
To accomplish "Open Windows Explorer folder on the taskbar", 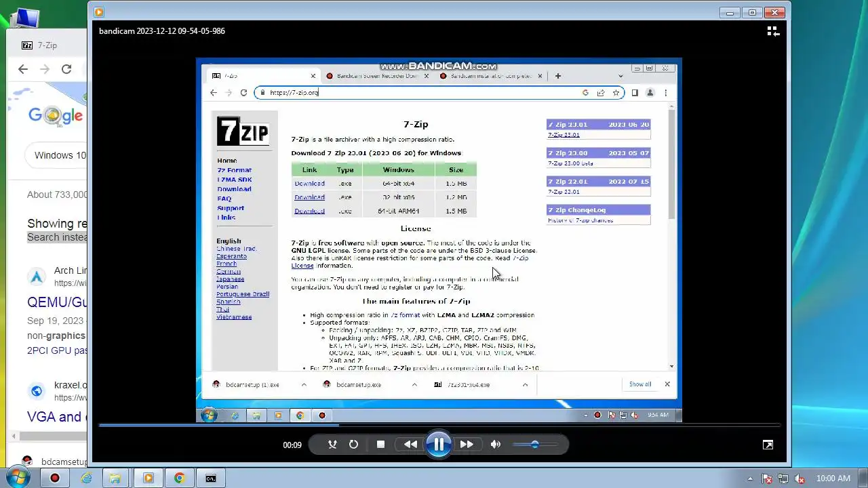I will pos(117,478).
